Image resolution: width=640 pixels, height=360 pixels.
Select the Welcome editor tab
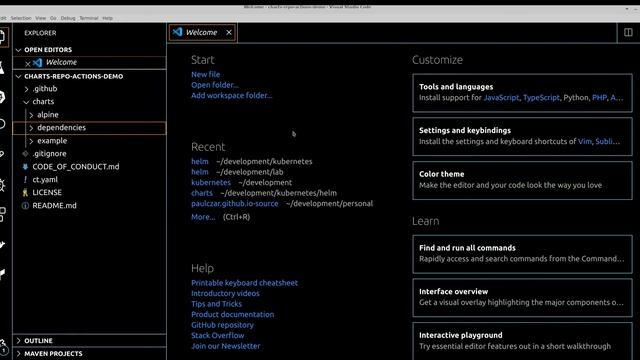coord(202,32)
